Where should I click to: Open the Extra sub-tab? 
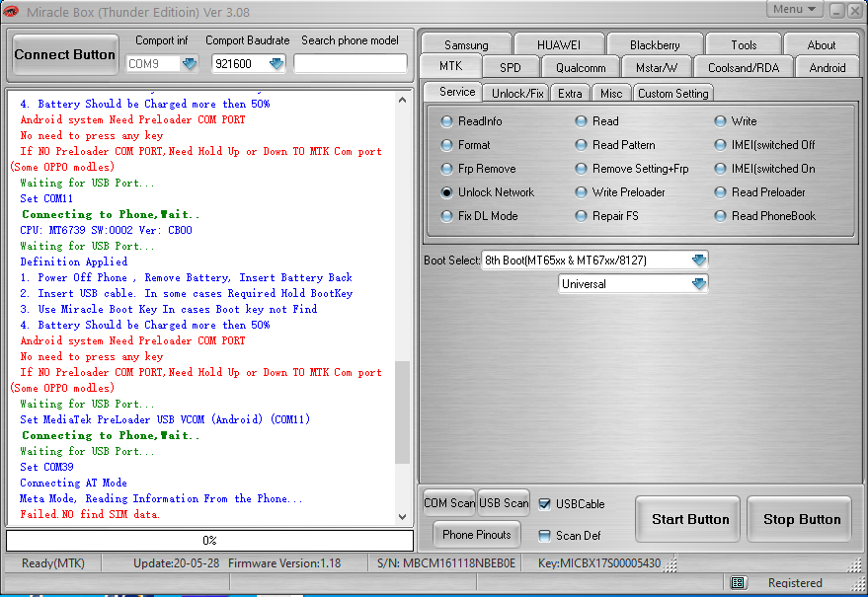coord(570,94)
